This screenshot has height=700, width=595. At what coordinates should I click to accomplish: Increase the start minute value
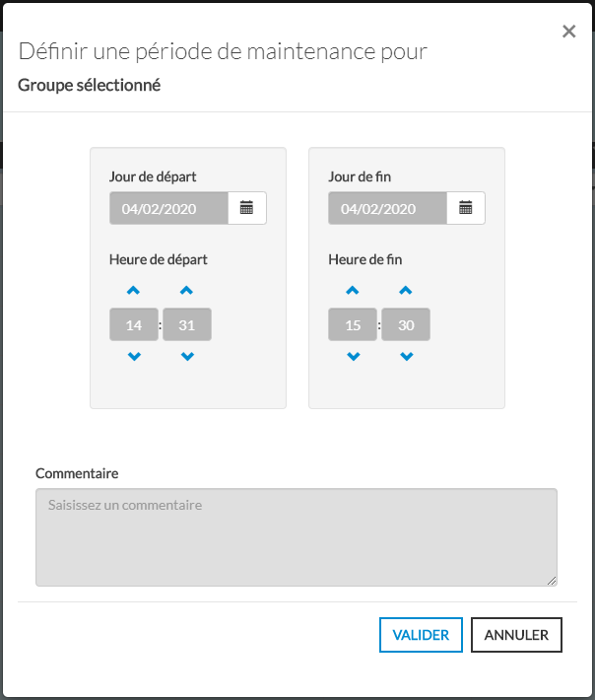pos(187,291)
